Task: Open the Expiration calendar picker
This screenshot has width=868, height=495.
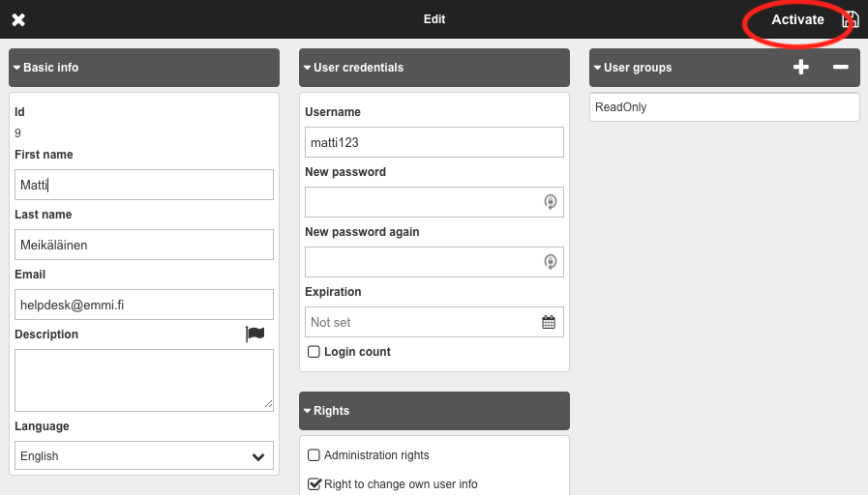Action: (x=549, y=322)
